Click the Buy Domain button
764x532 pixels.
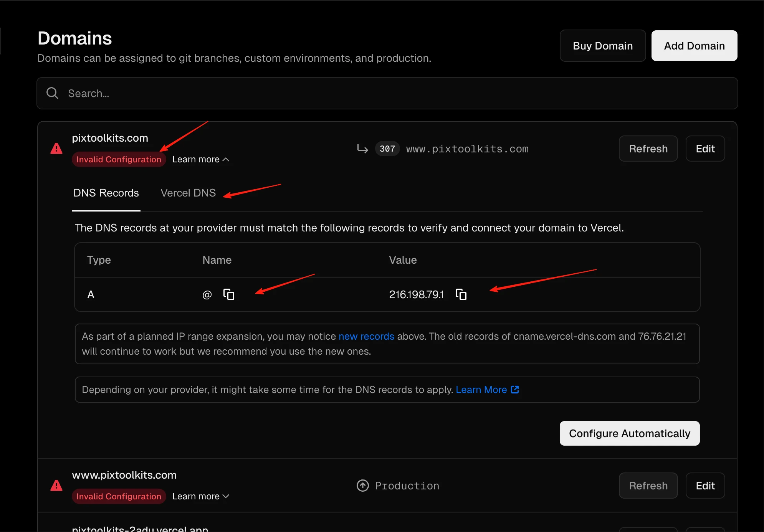coord(603,46)
